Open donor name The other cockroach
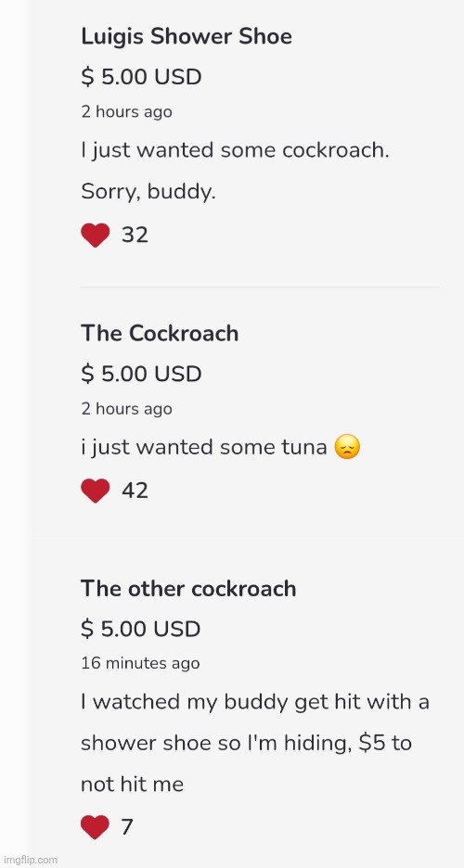Viewport: 464px width, 868px height. (x=188, y=589)
